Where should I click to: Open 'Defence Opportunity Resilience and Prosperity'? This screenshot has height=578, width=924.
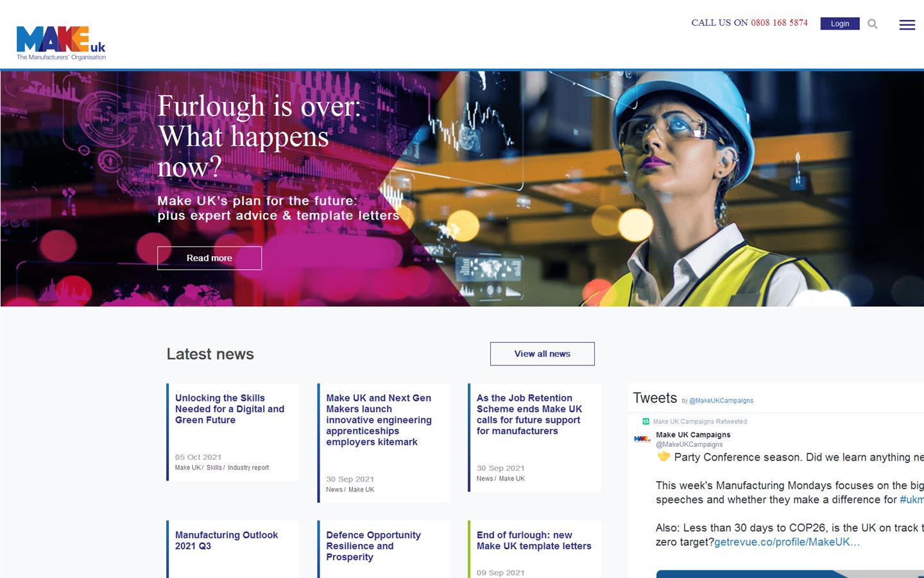tap(373, 546)
